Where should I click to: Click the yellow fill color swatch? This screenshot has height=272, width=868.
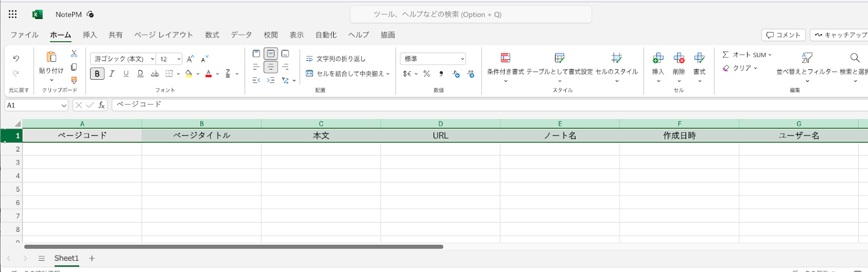point(189,74)
